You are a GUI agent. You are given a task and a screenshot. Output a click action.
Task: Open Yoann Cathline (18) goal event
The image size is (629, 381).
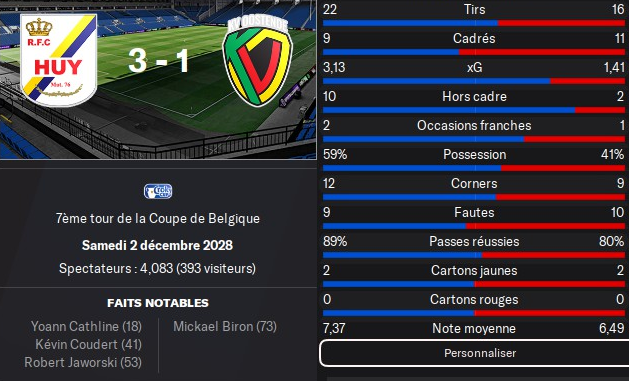tap(86, 326)
